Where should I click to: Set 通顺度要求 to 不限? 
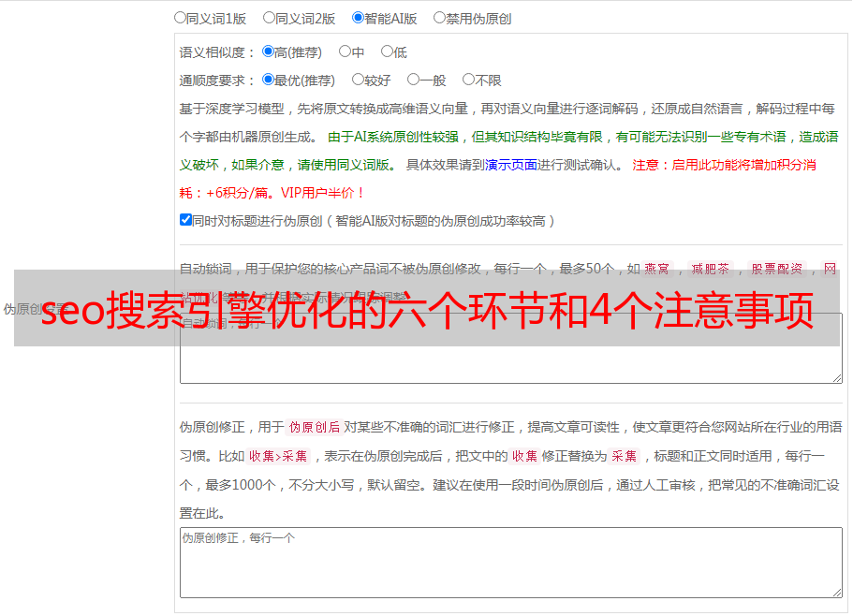[468, 80]
